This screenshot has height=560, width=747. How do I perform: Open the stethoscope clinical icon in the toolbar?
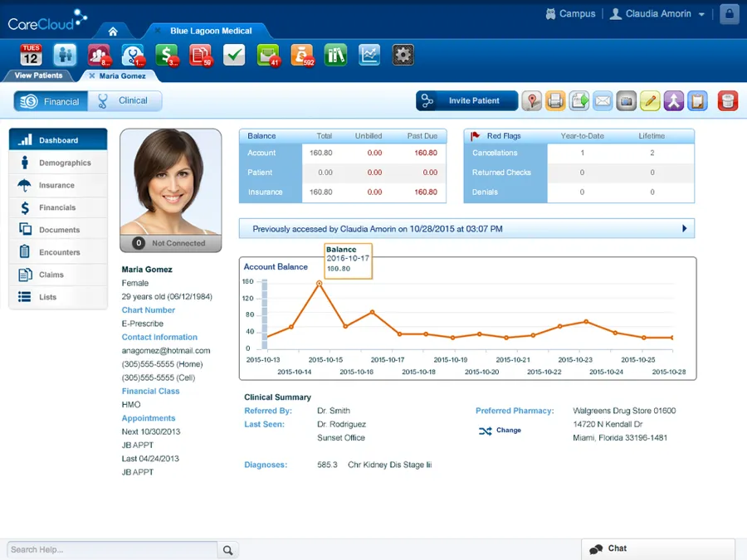pyautogui.click(x=133, y=55)
